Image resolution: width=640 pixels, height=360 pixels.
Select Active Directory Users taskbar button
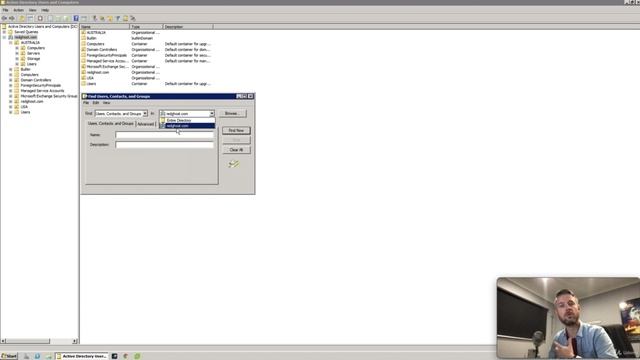point(82,356)
